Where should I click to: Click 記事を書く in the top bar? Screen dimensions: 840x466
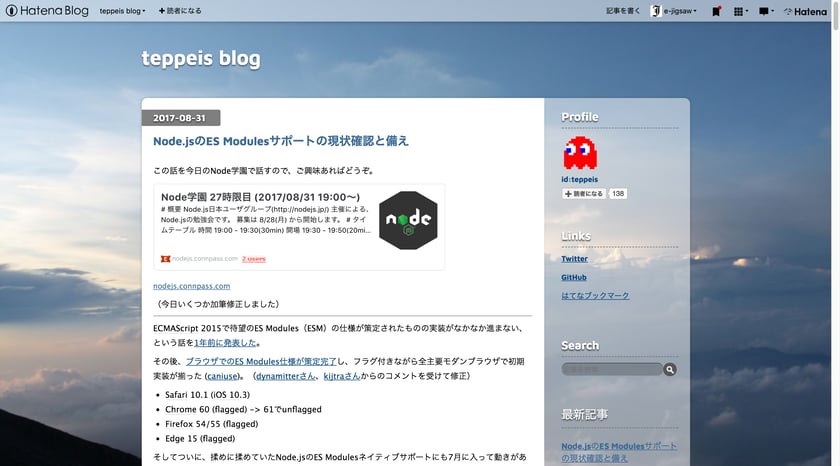[x=623, y=11]
